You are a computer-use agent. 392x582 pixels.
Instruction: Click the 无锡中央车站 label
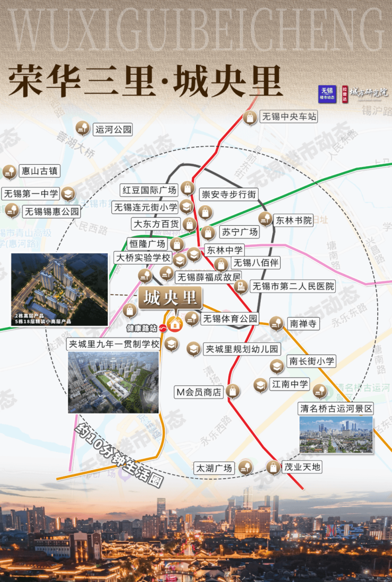289,117
